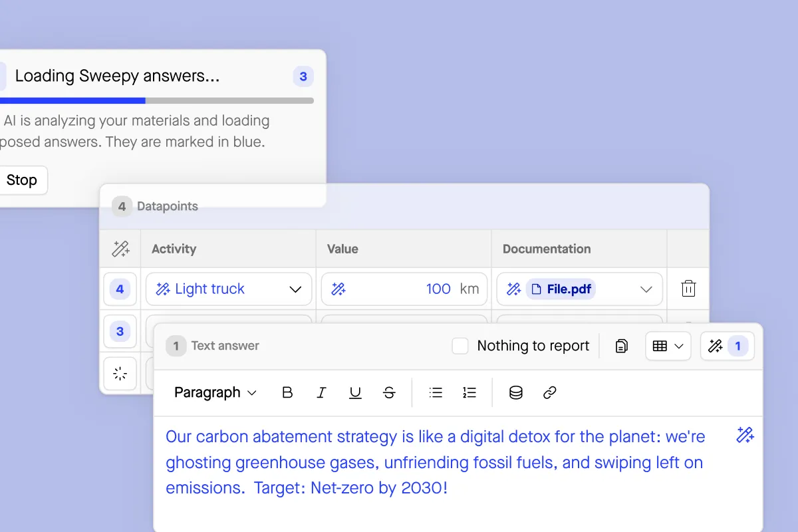Open the File.pdf documentation dropdown
The image size is (798, 532).
(645, 289)
